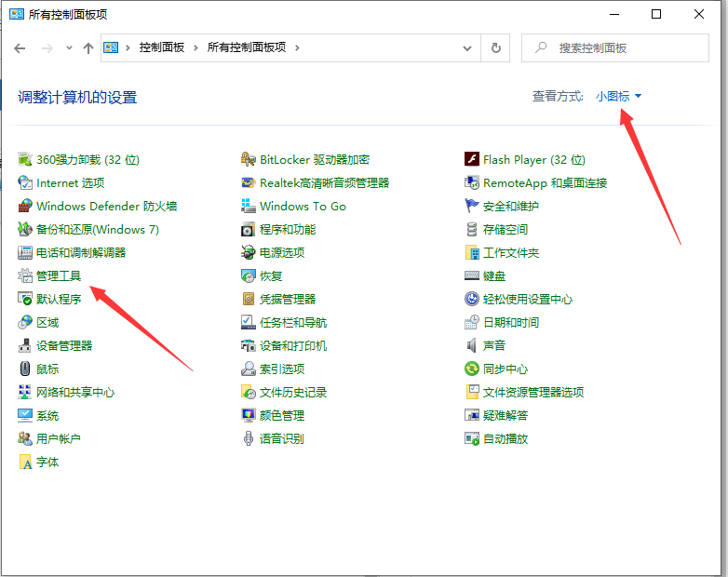Open the 默认程序 icon

click(24, 299)
